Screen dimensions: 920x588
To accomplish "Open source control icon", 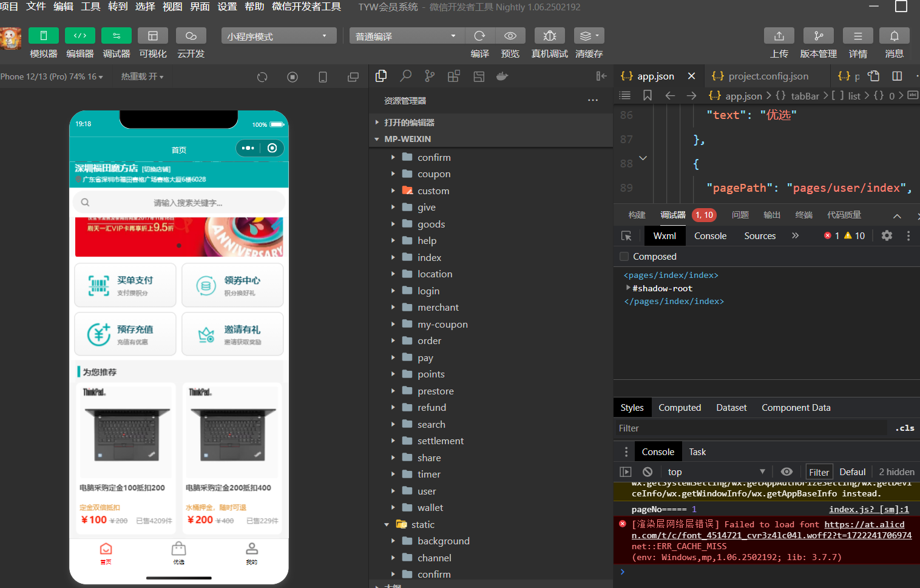I will [430, 76].
